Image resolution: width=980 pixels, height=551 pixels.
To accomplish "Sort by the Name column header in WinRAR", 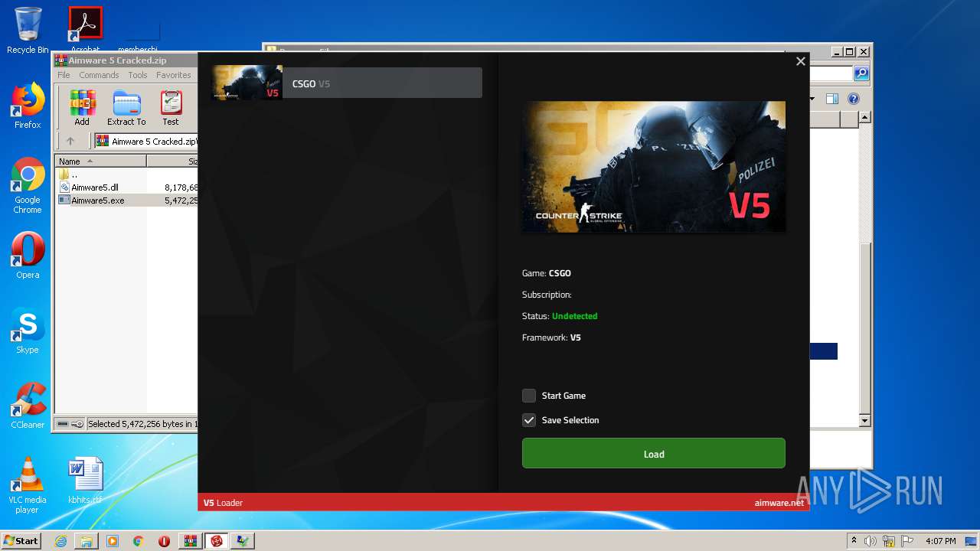I will (x=100, y=161).
